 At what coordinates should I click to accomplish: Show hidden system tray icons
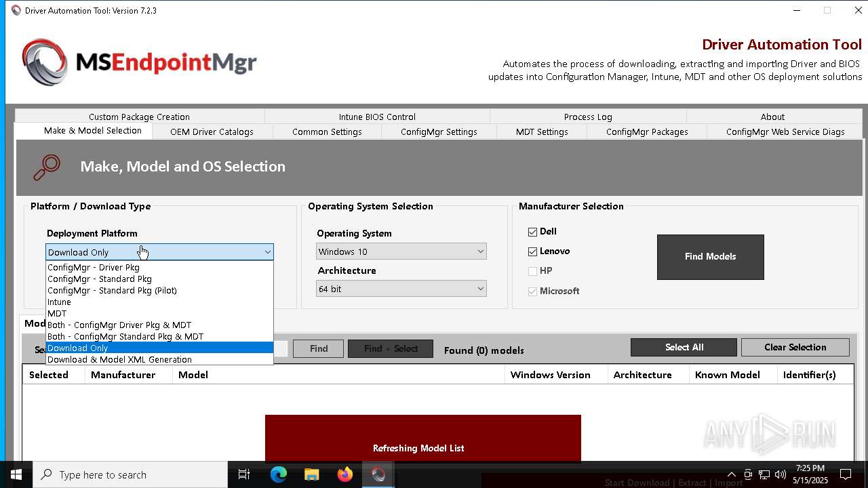coord(731,474)
